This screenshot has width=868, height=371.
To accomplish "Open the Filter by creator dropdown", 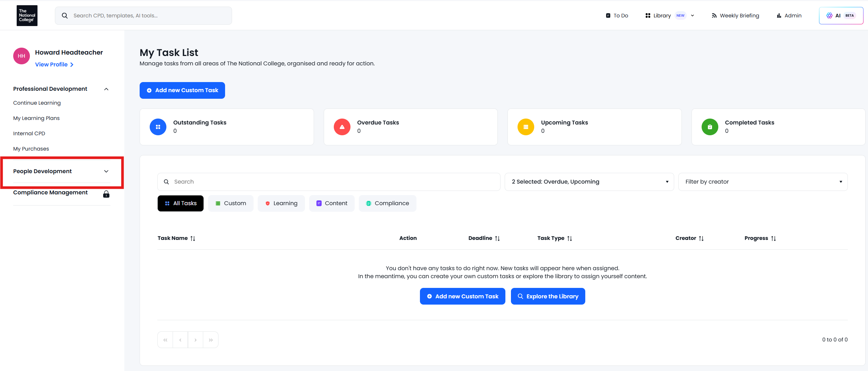I will (762, 182).
